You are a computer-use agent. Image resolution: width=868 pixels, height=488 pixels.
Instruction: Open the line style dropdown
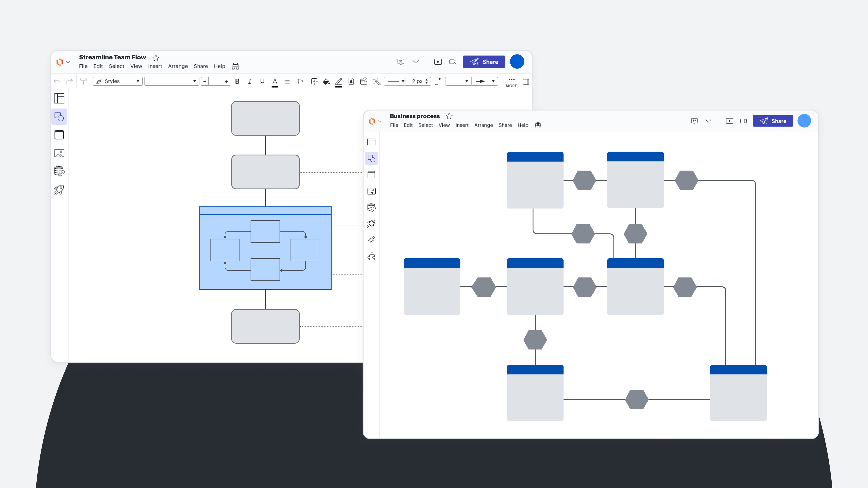(395, 81)
